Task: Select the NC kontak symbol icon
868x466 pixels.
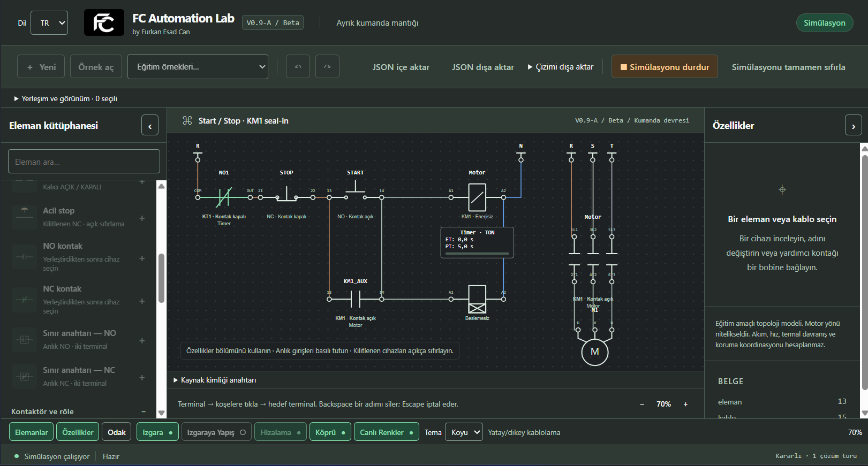Action: pyautogui.click(x=24, y=300)
